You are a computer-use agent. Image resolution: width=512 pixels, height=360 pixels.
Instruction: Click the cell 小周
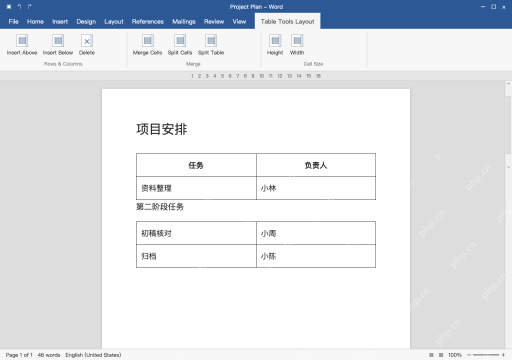tap(316, 233)
